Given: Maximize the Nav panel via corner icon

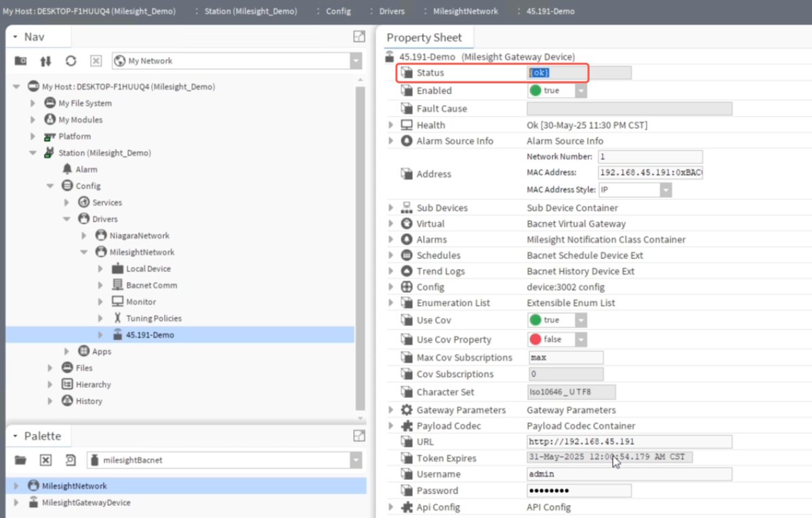Looking at the screenshot, I should [359, 36].
